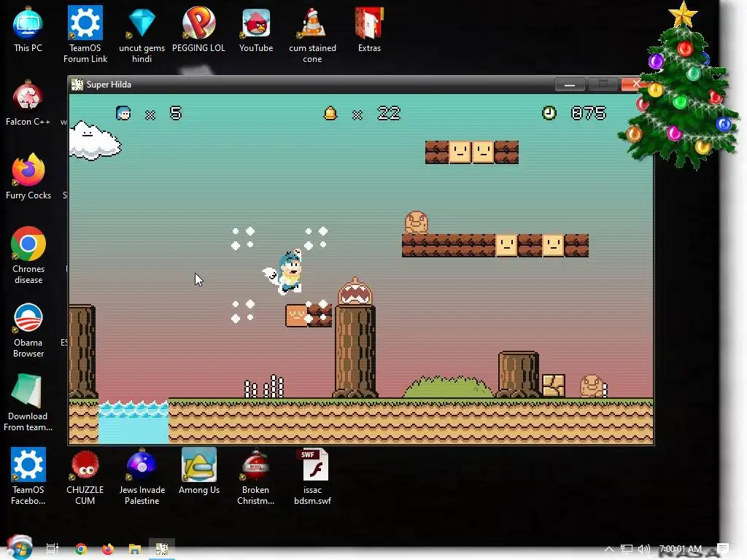Open the This PC desktop icon
This screenshot has width=747, height=560.
click(x=28, y=29)
